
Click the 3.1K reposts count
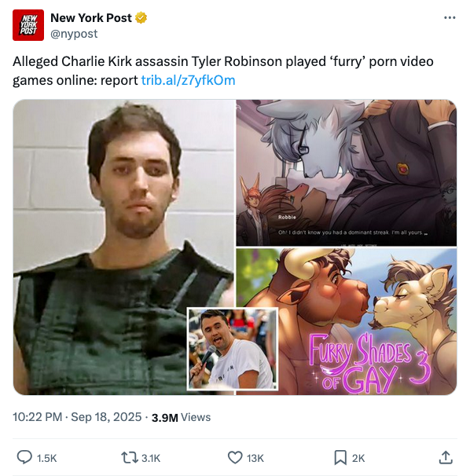click(x=151, y=458)
